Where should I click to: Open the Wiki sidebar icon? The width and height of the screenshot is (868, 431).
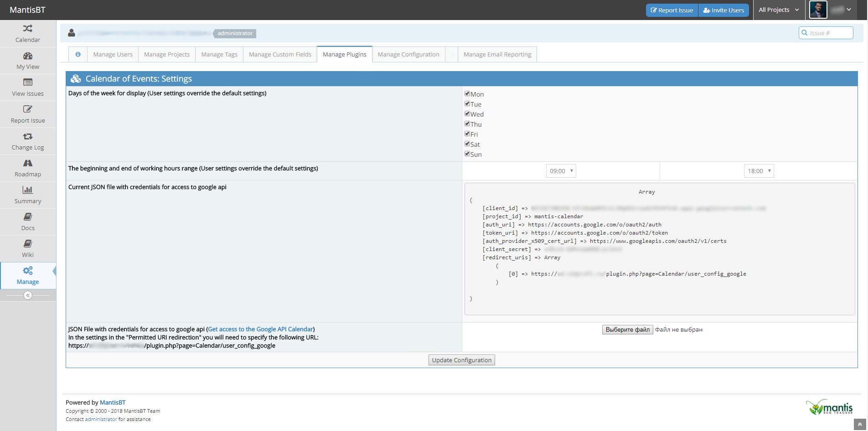pos(28,244)
